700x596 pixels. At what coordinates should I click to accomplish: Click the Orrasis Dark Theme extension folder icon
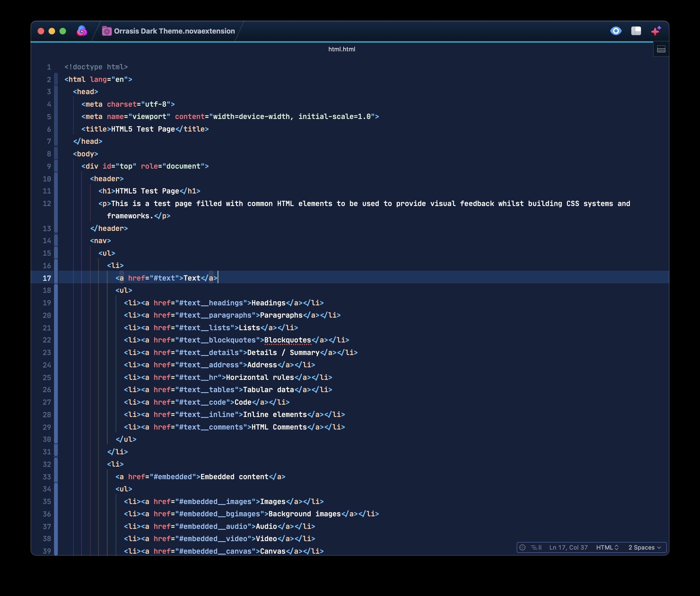pos(107,31)
